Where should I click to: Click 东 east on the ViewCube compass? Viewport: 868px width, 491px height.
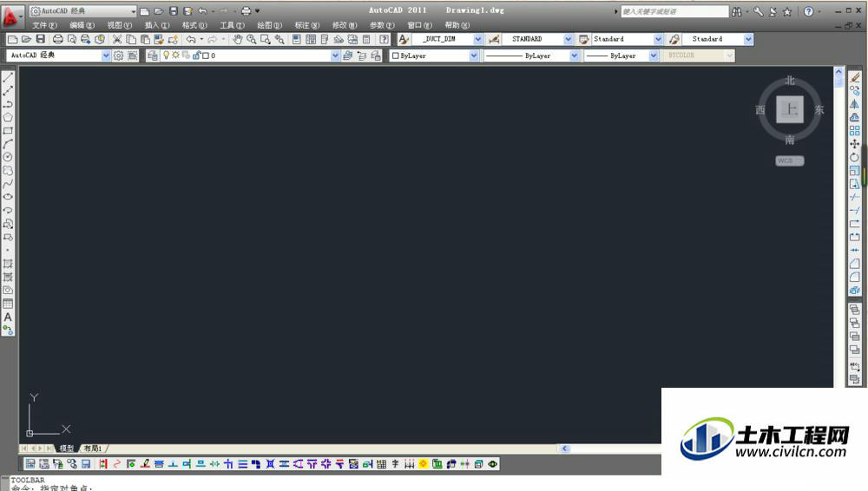[x=819, y=110]
